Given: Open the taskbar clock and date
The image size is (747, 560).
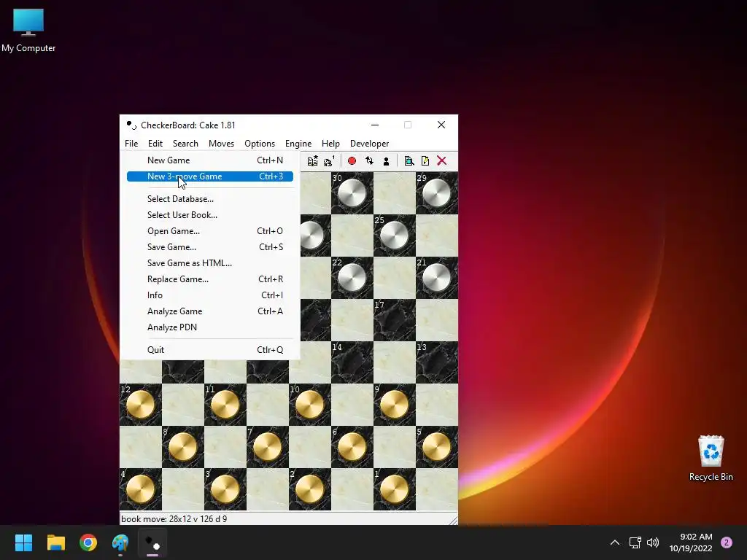Looking at the screenshot, I should tap(692, 542).
